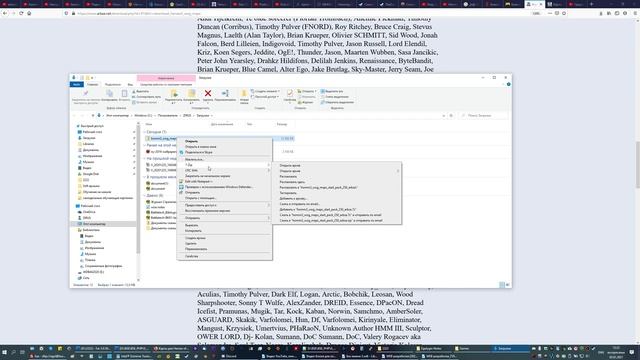
Task: Choose Add to archive in 7-Zip submenu
Action: point(337,198)
